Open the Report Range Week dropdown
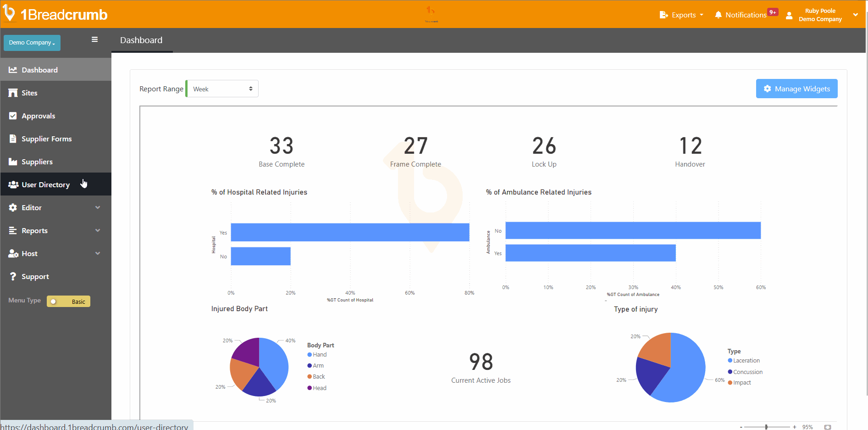This screenshot has width=868, height=430. pyautogui.click(x=222, y=89)
